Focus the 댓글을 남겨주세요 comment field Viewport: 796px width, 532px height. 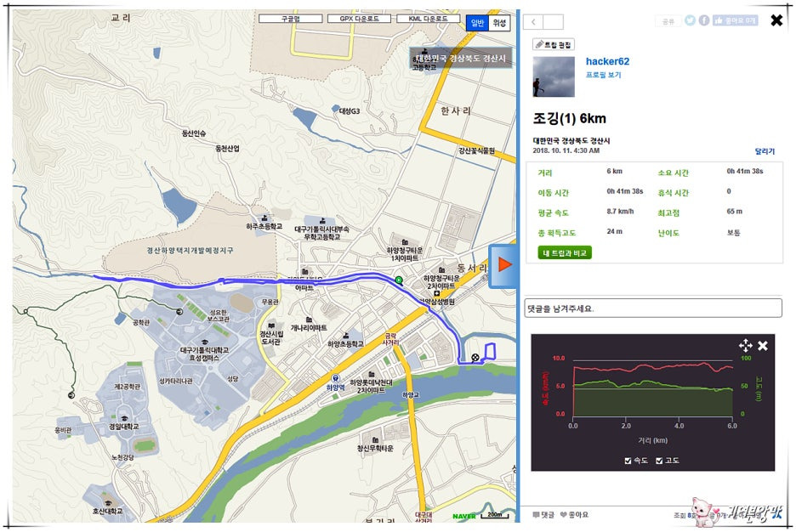coord(653,308)
